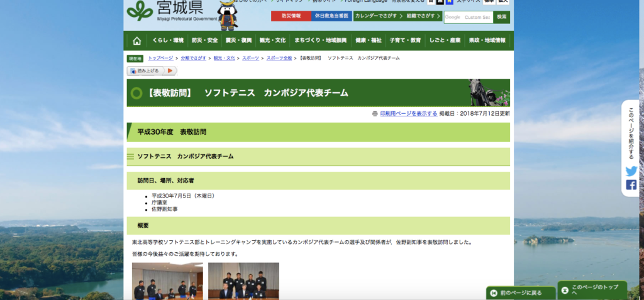The width and height of the screenshot is (644, 300).
Task: Open the 震災・復興 menu
Action: [238, 41]
